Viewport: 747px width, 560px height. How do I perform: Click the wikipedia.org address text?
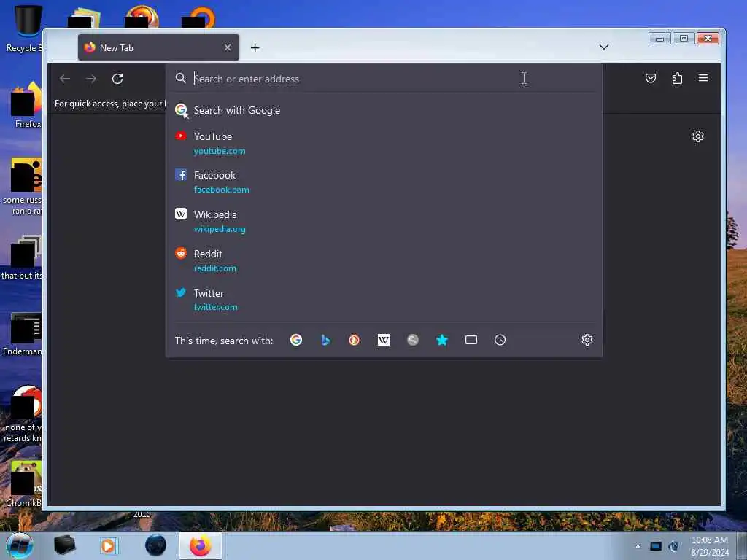220,229
